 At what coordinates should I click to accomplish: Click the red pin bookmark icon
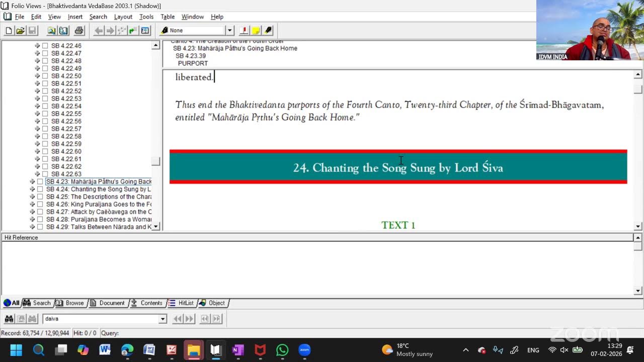pos(244,31)
